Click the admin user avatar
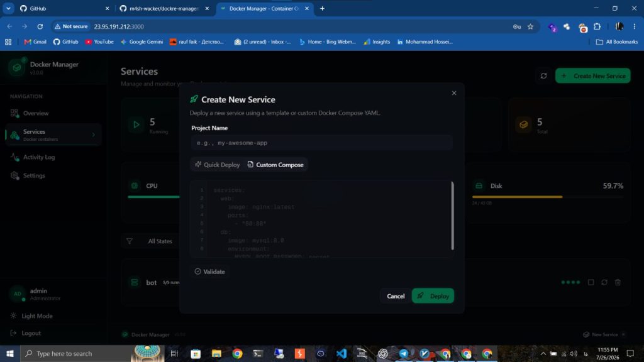644x362 pixels. coord(17,294)
